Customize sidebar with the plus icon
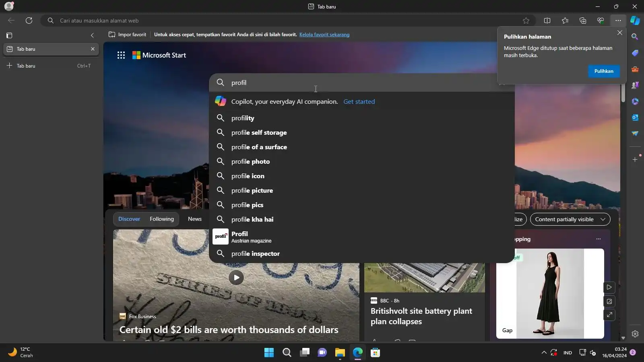This screenshot has width=644, height=362. coord(635,160)
